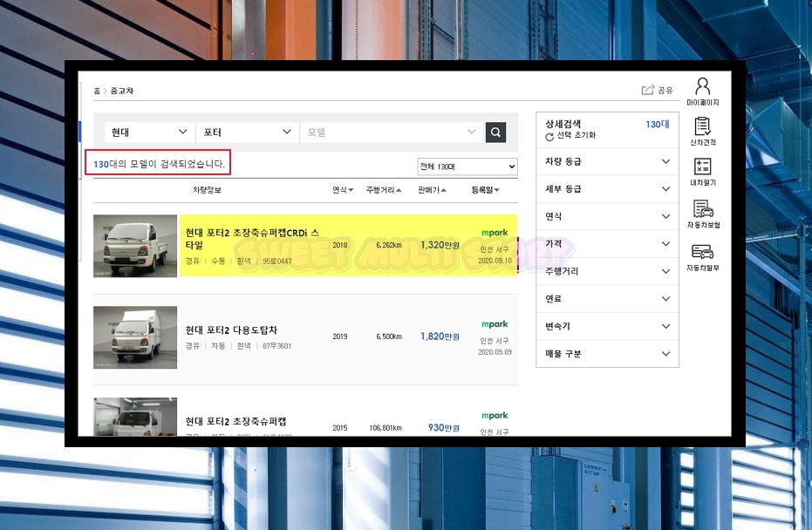Viewport: 812px width, 530px height.
Task: Click mpark logo on 1,820만원 listing
Action: [x=495, y=324]
